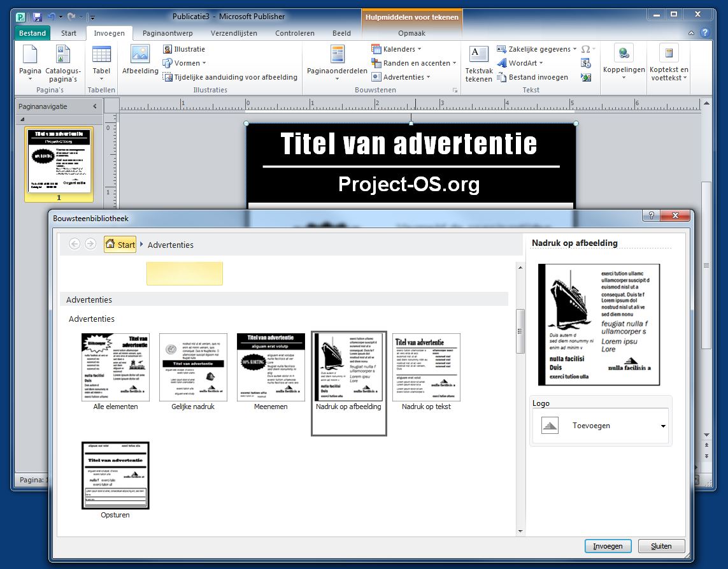Go back in the Bouwsteenbibliotheek navigation
728x569 pixels.
coord(75,244)
